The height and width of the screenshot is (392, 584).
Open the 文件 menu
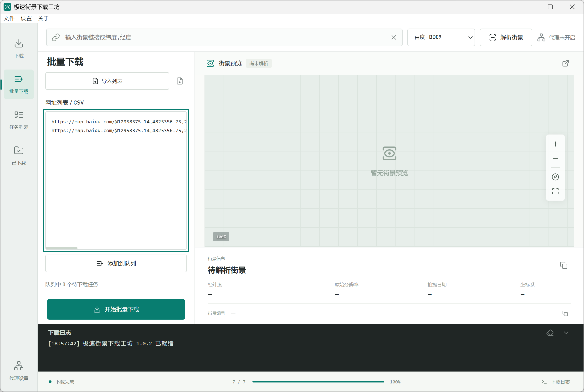point(9,19)
